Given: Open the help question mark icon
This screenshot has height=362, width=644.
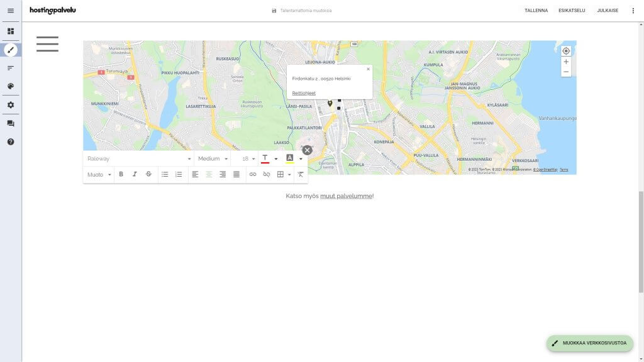Looking at the screenshot, I should [11, 142].
